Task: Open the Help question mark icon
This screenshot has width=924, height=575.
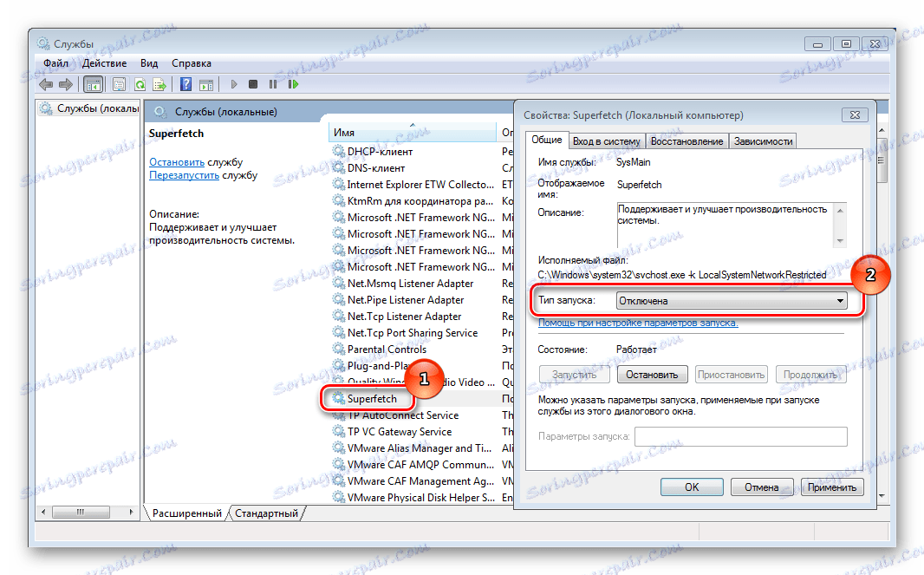Action: pyautogui.click(x=185, y=84)
